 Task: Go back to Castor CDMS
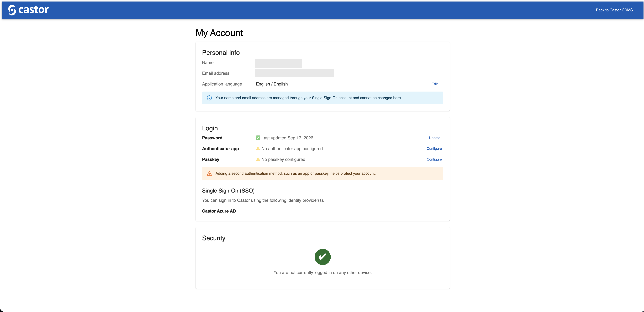[x=614, y=10]
